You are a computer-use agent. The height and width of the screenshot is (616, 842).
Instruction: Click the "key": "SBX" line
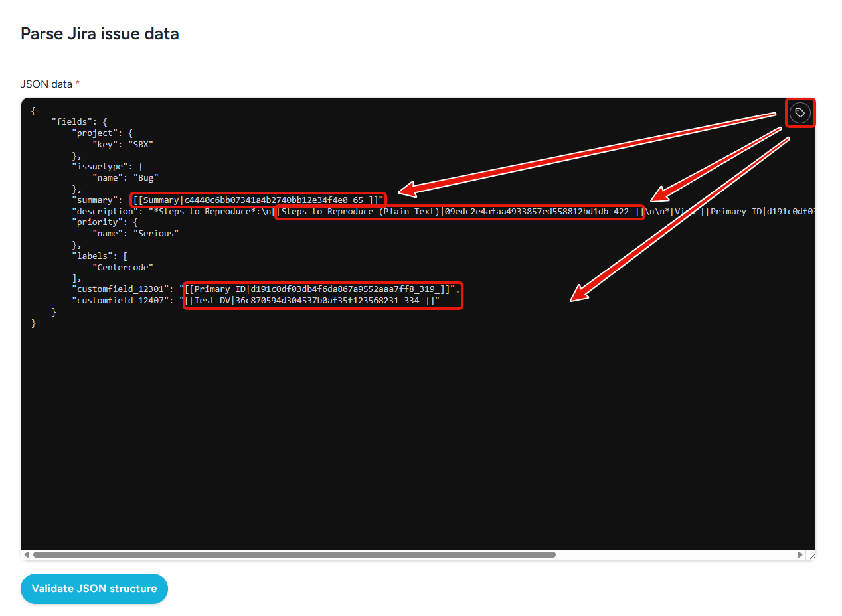[124, 144]
